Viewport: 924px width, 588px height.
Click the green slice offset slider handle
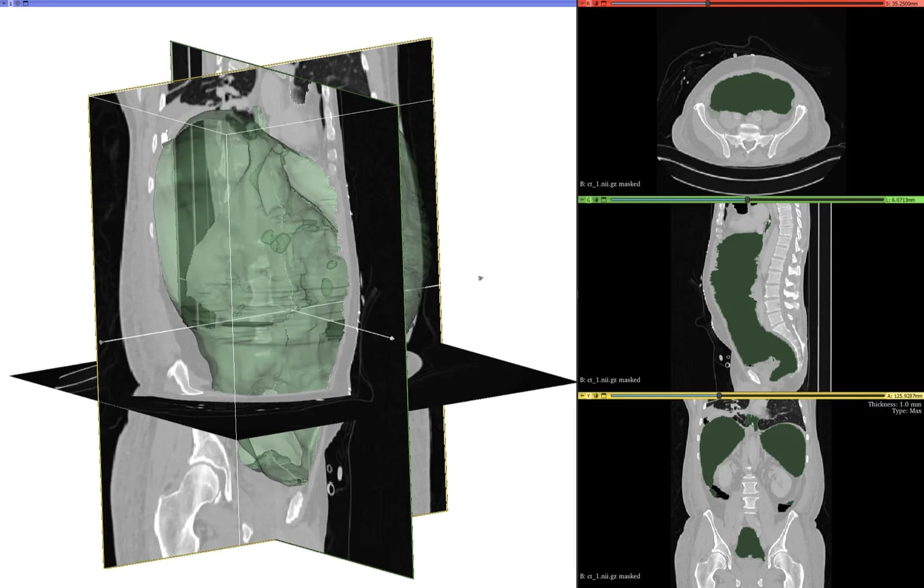tap(747, 200)
